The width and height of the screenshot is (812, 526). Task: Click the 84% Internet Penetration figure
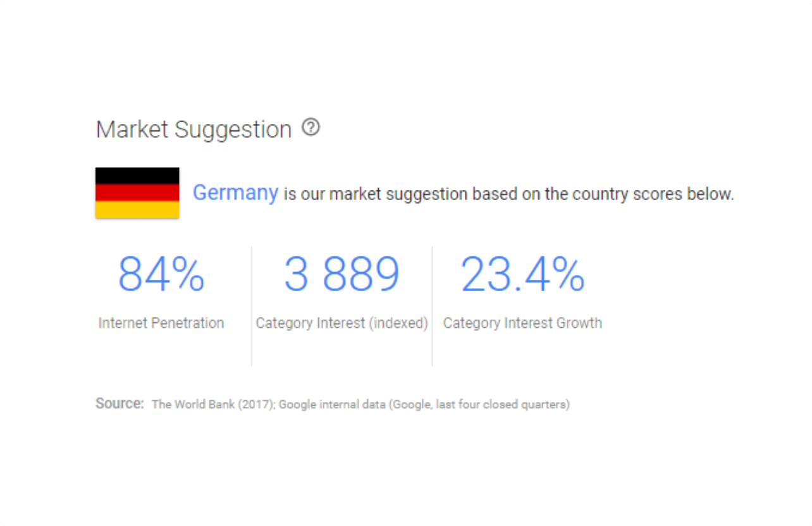[161, 274]
